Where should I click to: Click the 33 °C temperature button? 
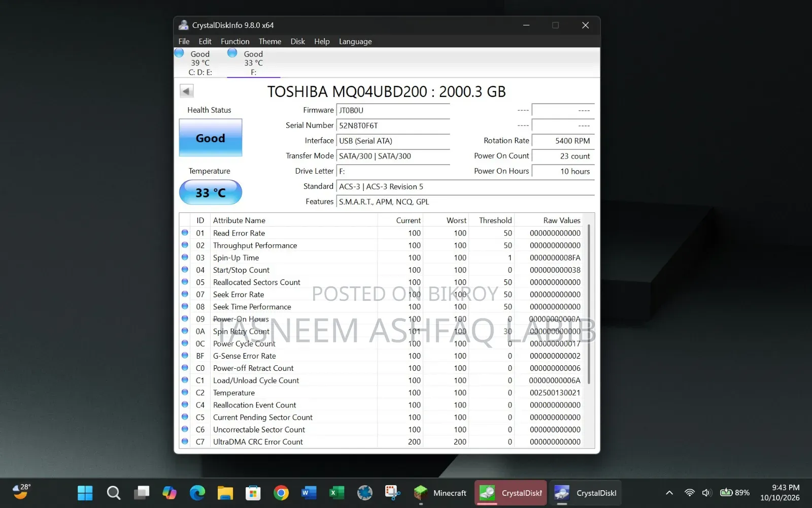[210, 193]
